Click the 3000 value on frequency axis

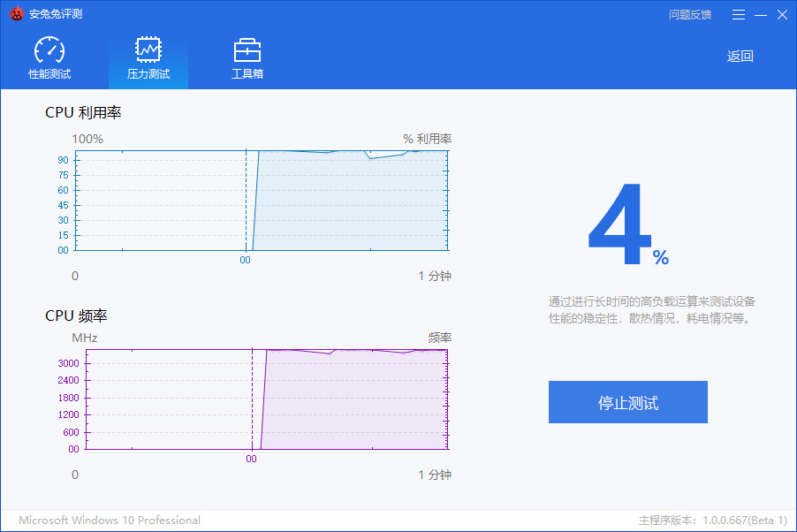click(x=68, y=363)
